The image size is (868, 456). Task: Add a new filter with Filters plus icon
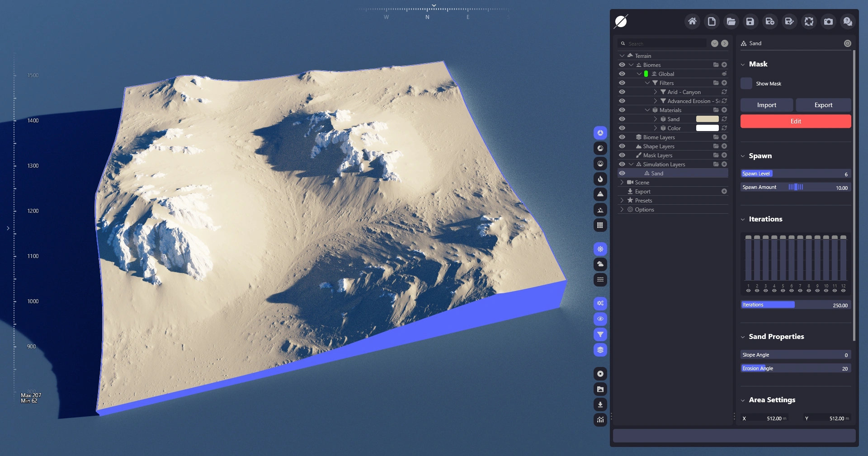click(x=724, y=83)
